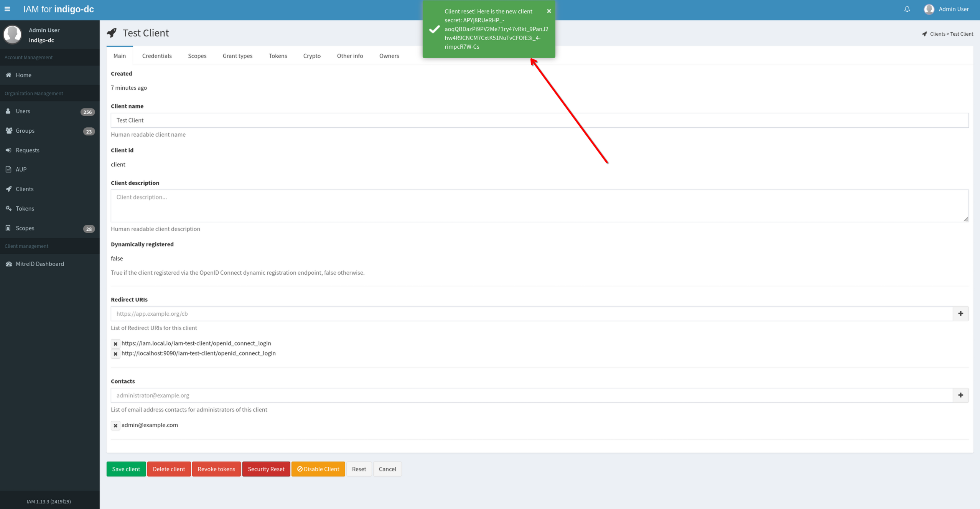Open the Grant types tab
Image resolution: width=980 pixels, height=509 pixels.
click(x=237, y=56)
